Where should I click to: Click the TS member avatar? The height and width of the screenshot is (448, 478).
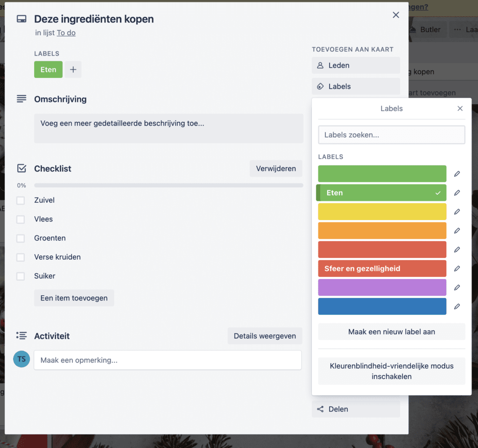(21, 359)
